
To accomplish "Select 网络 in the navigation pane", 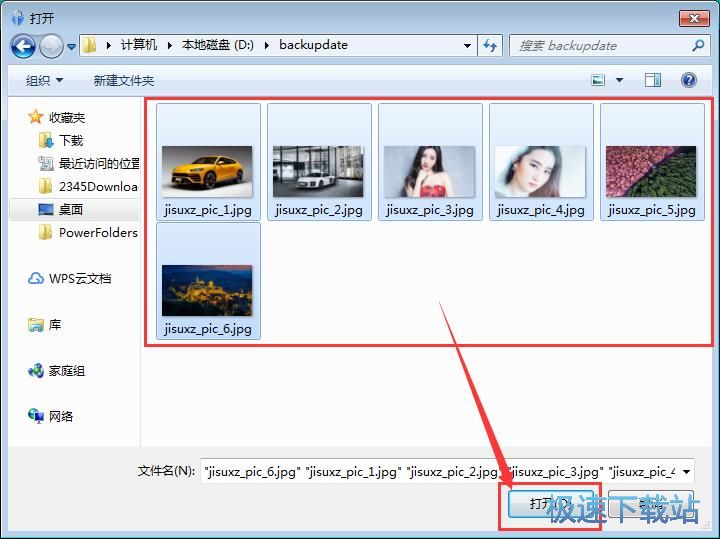I will (x=61, y=416).
